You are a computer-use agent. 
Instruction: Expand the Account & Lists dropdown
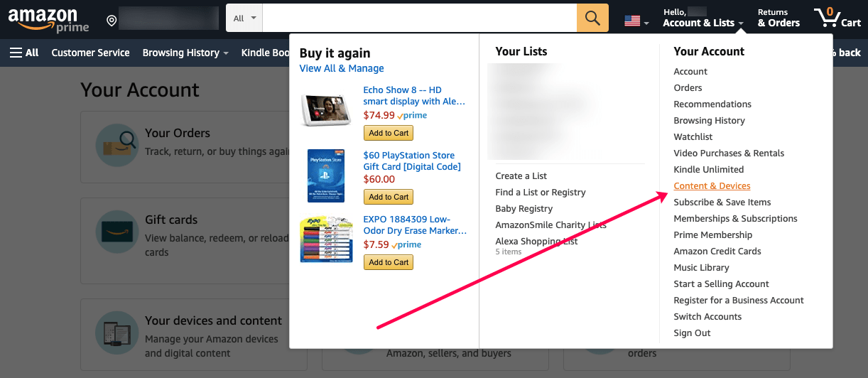702,18
